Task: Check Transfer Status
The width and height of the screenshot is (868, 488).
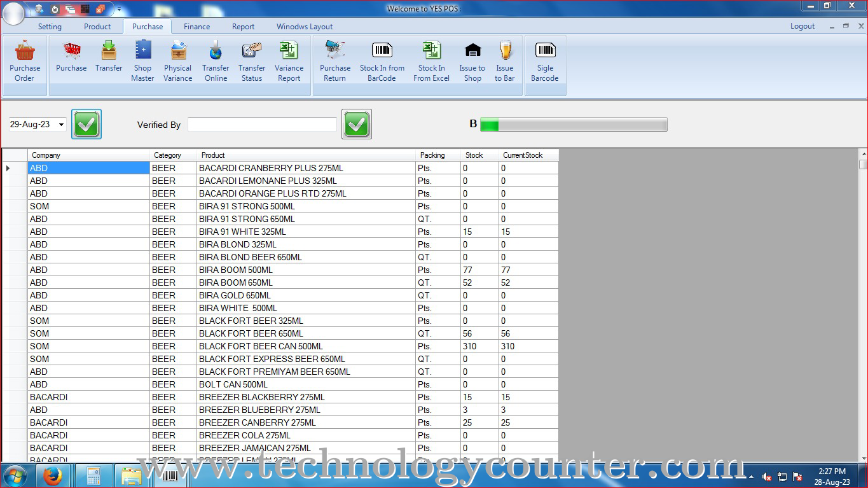Action: (252, 62)
